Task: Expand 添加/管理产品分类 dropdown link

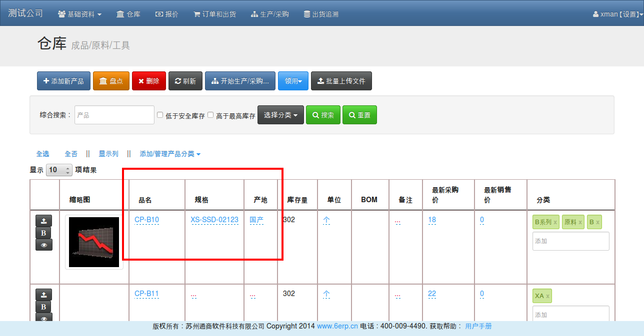Action: tap(170, 154)
